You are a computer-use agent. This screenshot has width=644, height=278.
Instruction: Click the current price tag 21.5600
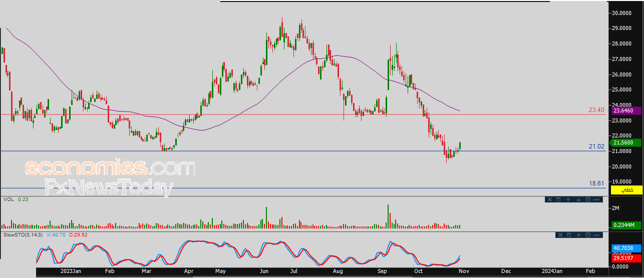click(626, 142)
